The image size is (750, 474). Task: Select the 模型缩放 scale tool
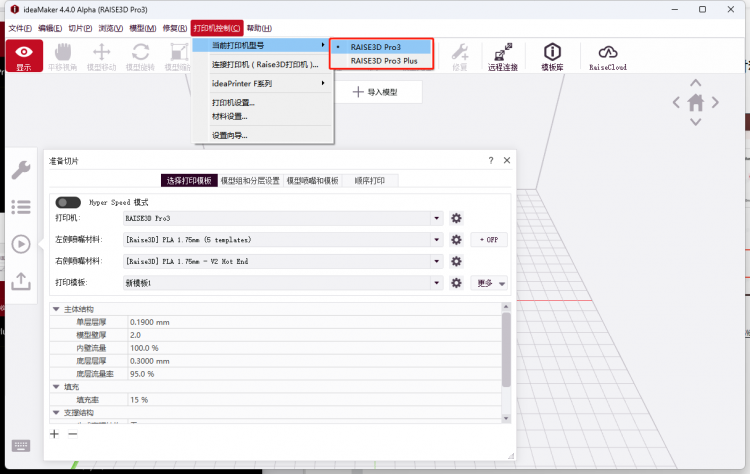pyautogui.click(x=178, y=57)
